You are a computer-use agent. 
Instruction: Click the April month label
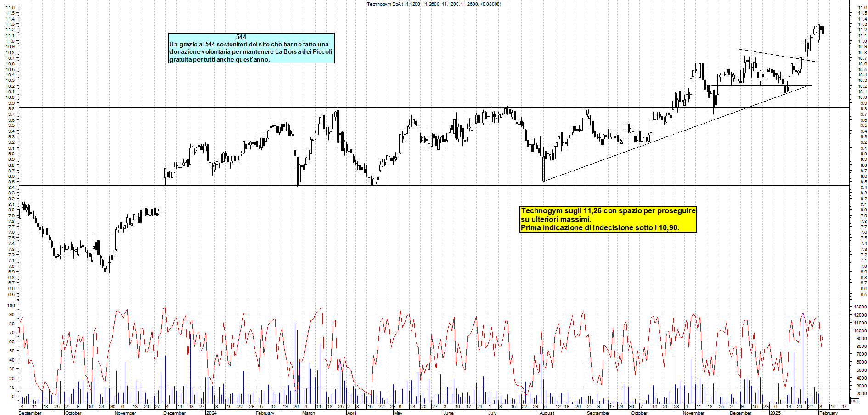pyautogui.click(x=351, y=413)
